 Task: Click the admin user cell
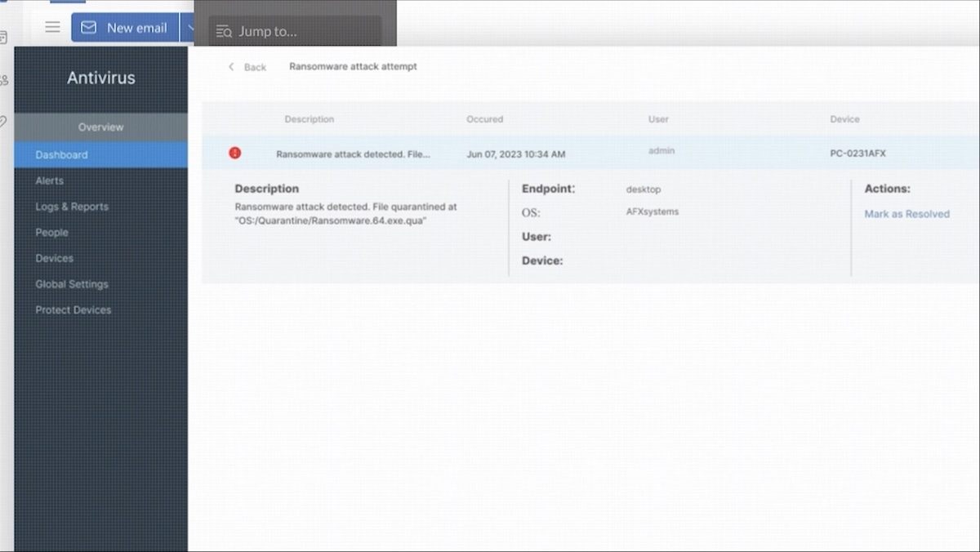(661, 151)
